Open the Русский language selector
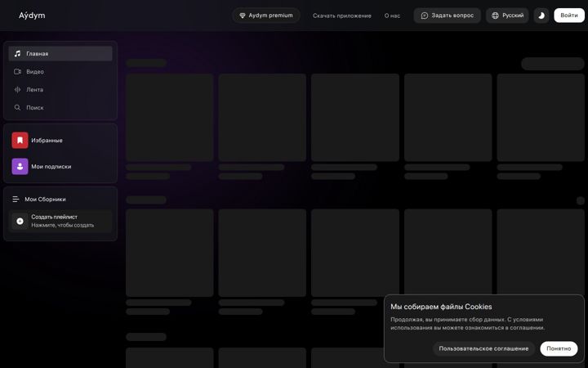 tap(507, 16)
